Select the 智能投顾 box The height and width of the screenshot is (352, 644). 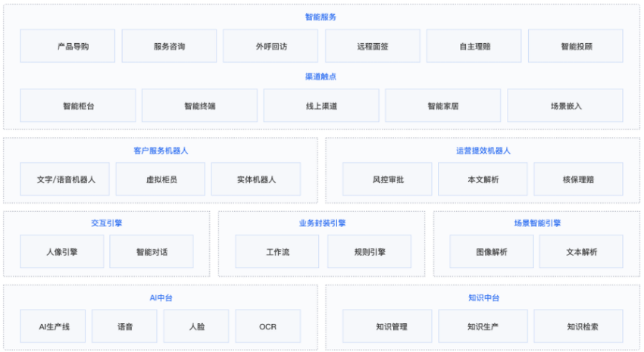[575, 46]
